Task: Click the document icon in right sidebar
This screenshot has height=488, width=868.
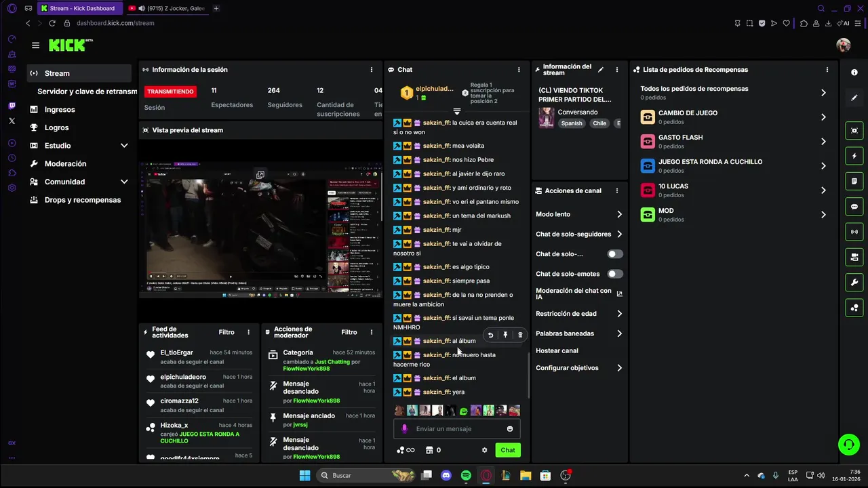Action: coord(854,181)
